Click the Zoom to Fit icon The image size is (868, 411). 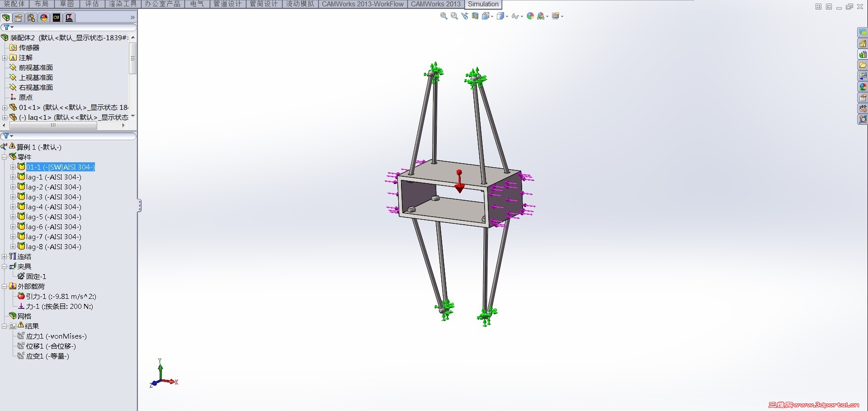pos(444,16)
